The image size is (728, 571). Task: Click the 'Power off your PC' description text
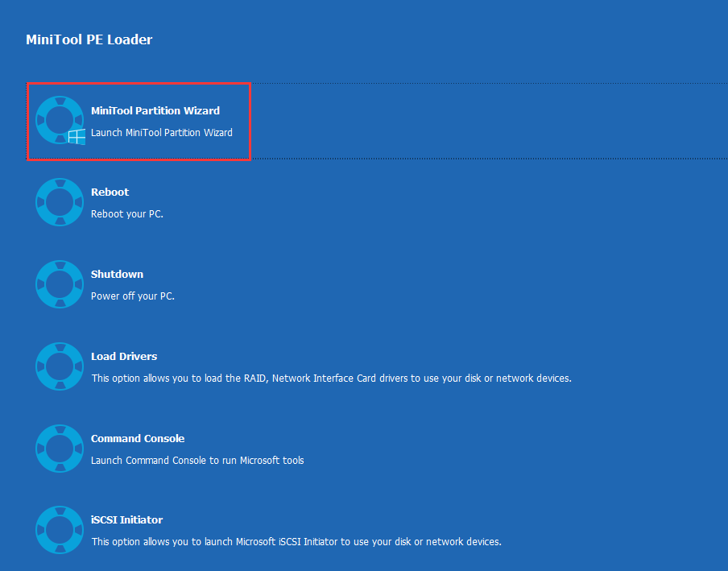point(132,296)
